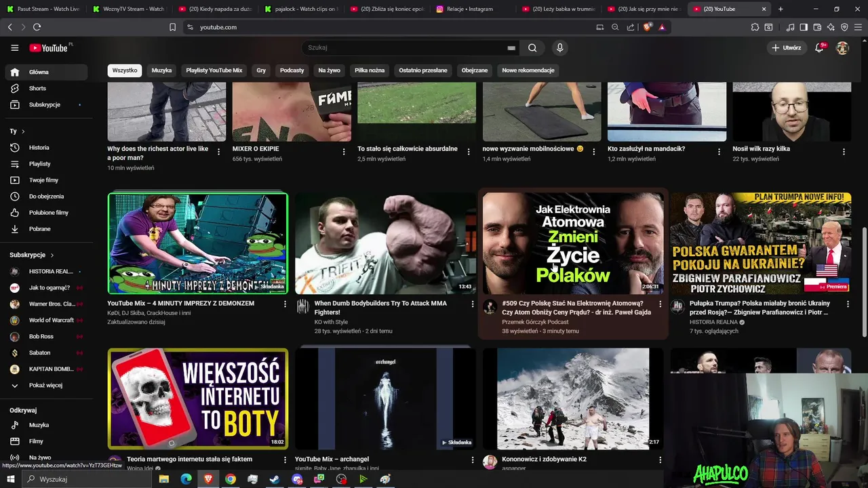Open Brave Shields lion icon

647,27
